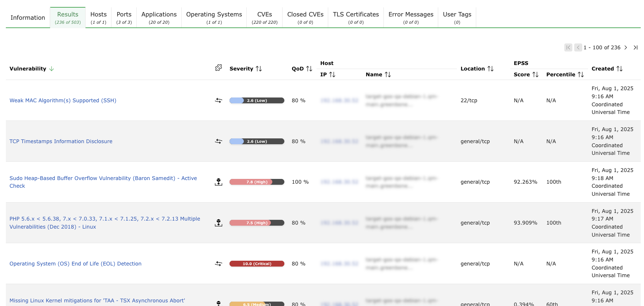Screen dimensions: 644x306
Task: Open the TLS Certificates tab
Action: tap(356, 18)
